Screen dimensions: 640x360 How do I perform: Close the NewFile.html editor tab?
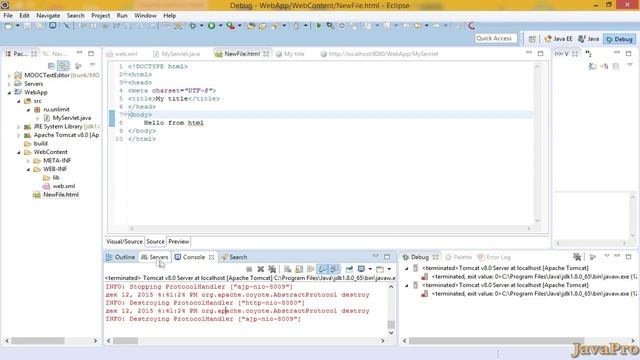pyautogui.click(x=266, y=54)
